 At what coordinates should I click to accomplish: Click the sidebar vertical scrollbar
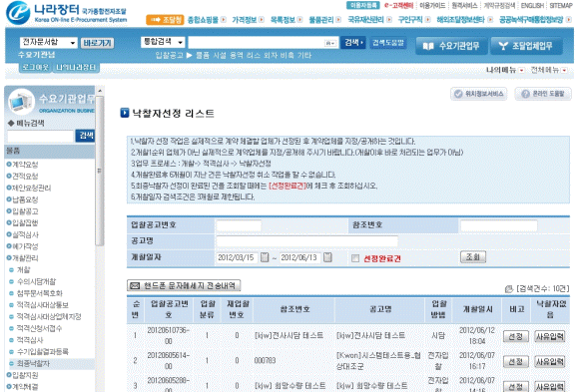[x=100, y=171]
